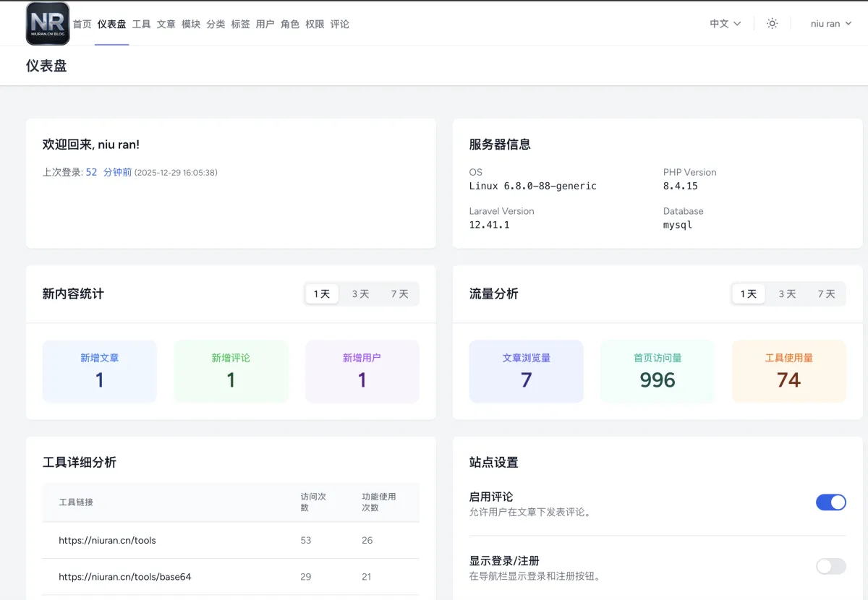Click the https://niuran.cn/tools/base64 row
This screenshot has height=600, width=868.
click(125, 577)
